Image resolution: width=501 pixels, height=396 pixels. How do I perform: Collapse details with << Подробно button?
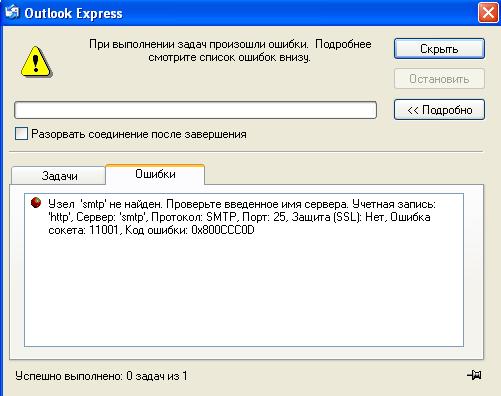[x=439, y=110]
